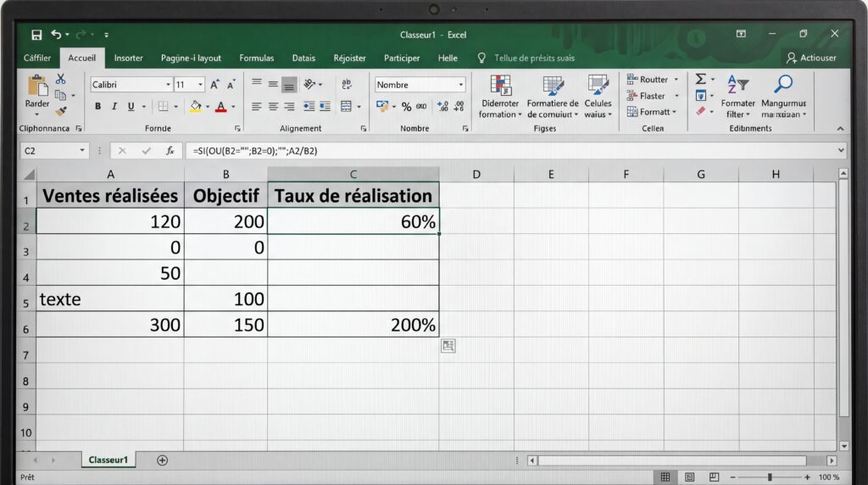Apply percent style format
This screenshot has width=868, height=485.
pyautogui.click(x=406, y=107)
